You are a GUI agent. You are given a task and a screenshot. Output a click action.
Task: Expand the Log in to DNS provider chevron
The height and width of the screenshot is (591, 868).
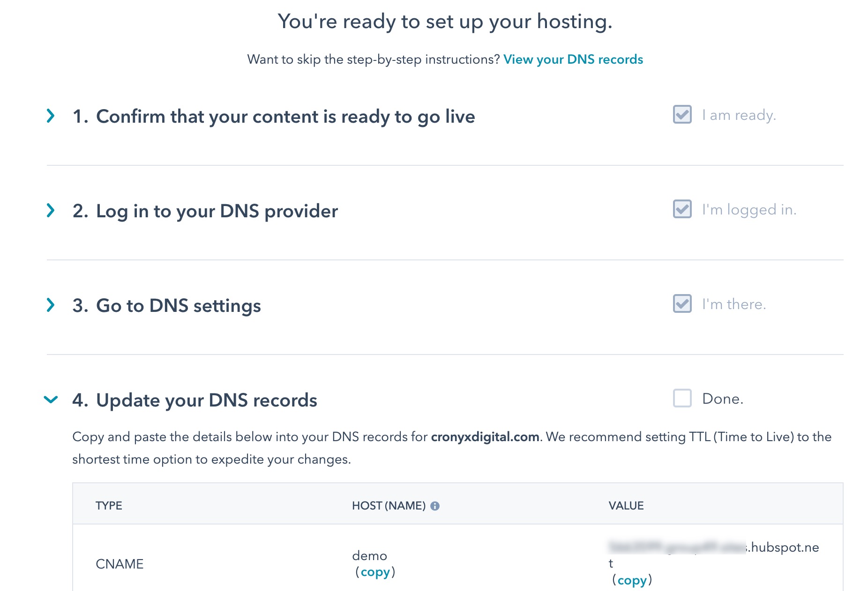pyautogui.click(x=51, y=210)
